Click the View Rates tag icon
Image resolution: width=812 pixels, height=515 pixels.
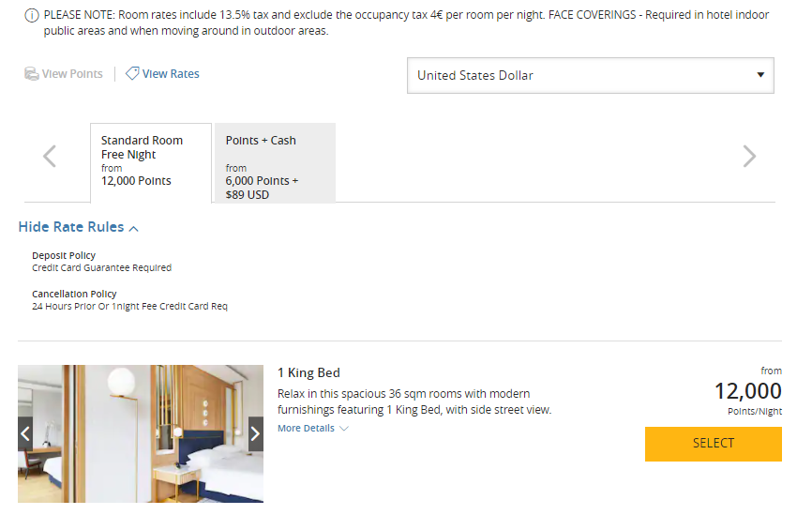[x=132, y=73]
